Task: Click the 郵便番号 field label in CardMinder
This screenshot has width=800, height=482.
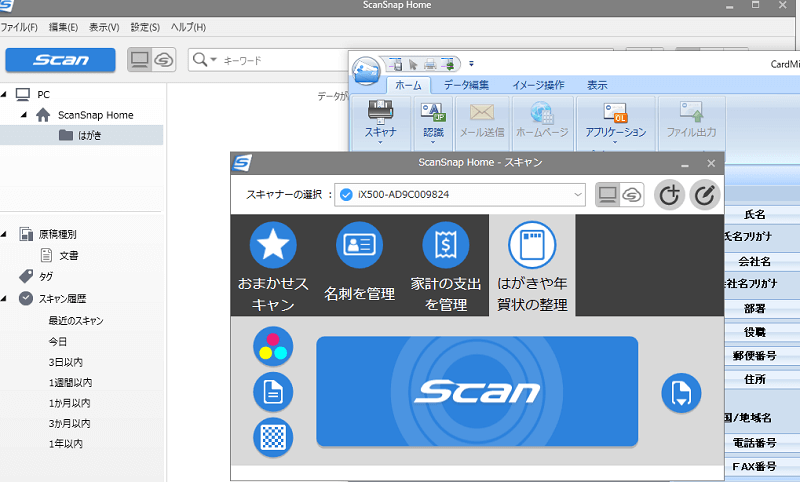Action: tap(755, 356)
